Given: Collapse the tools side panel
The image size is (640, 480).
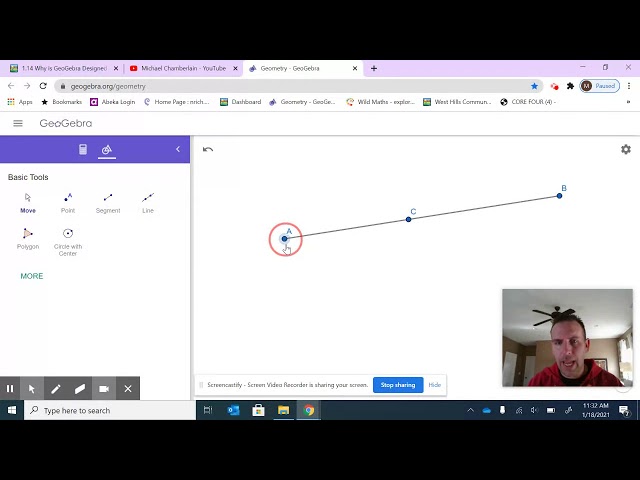Looking at the screenshot, I should point(178,149).
